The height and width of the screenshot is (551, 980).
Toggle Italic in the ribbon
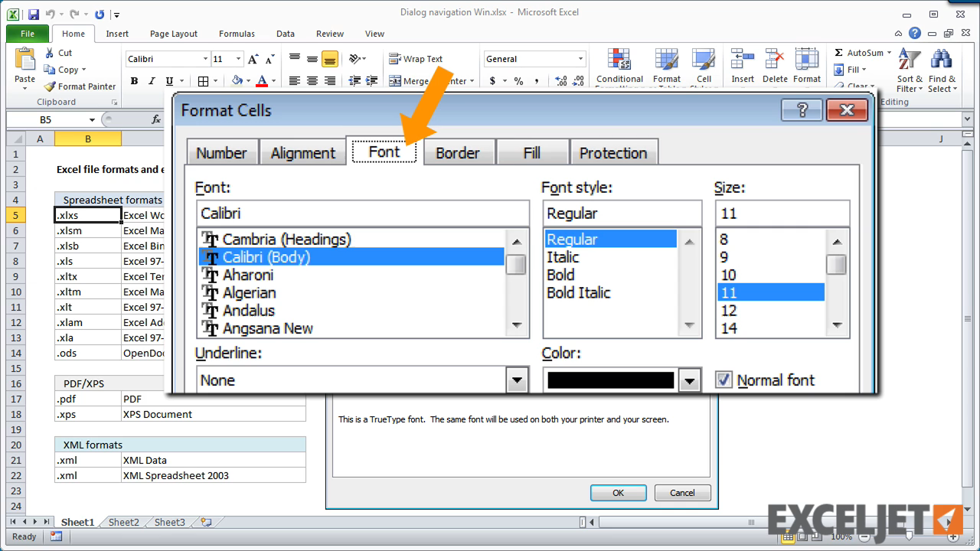(152, 81)
